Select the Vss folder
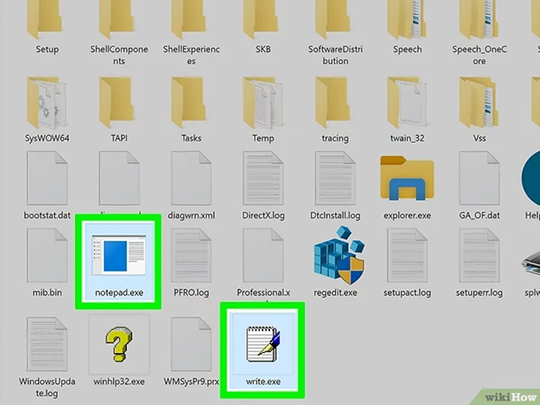 point(479,102)
